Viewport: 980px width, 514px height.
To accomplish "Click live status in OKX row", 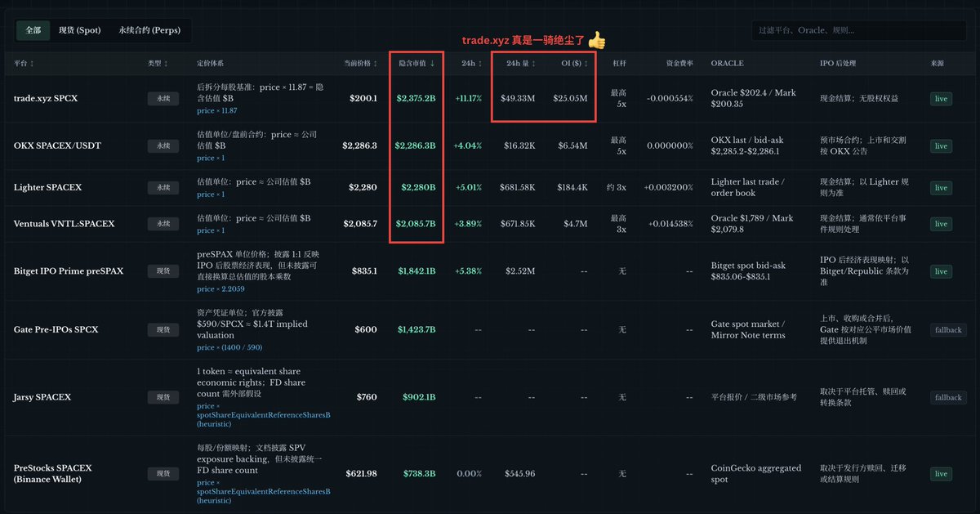I will [x=941, y=146].
